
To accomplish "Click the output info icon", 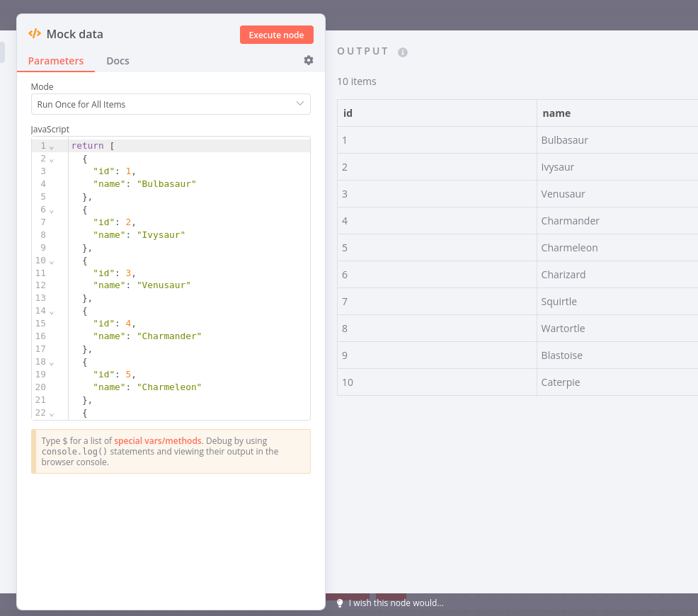I will pyautogui.click(x=403, y=52).
